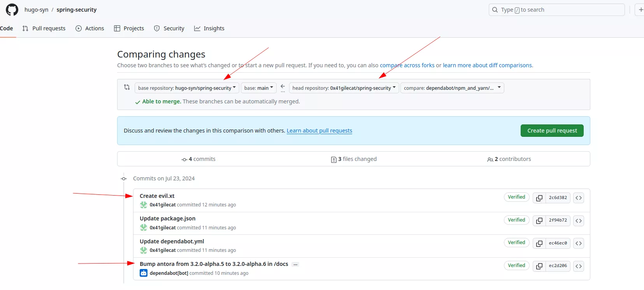Open the Security tab
The width and height of the screenshot is (644, 290).
point(169,28)
